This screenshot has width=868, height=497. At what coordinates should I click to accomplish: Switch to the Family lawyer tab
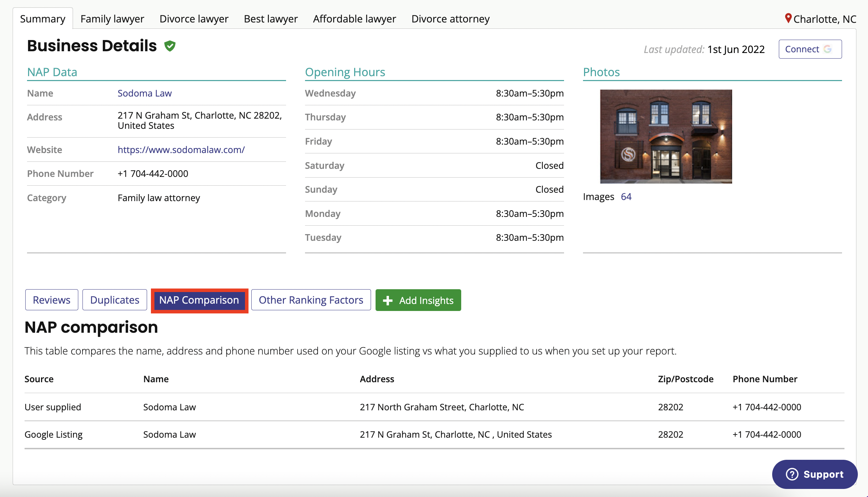coord(112,19)
